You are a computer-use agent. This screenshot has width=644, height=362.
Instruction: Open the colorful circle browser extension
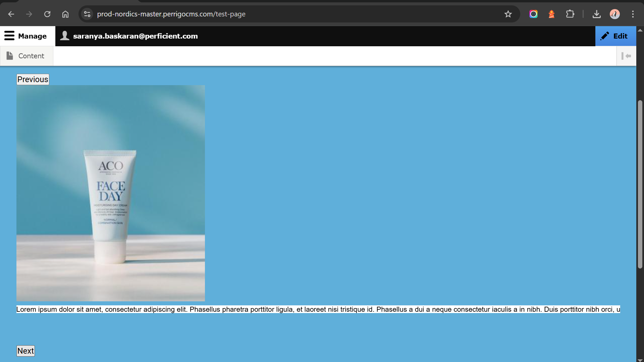click(533, 14)
